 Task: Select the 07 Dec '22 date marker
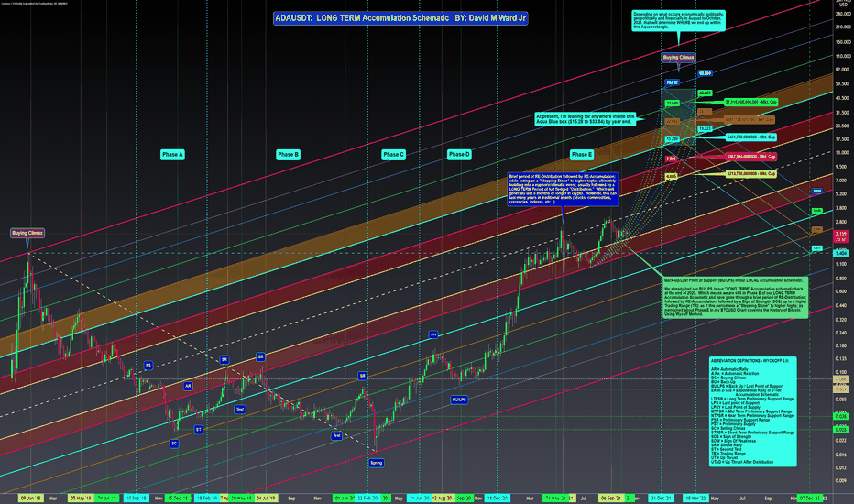click(x=809, y=498)
